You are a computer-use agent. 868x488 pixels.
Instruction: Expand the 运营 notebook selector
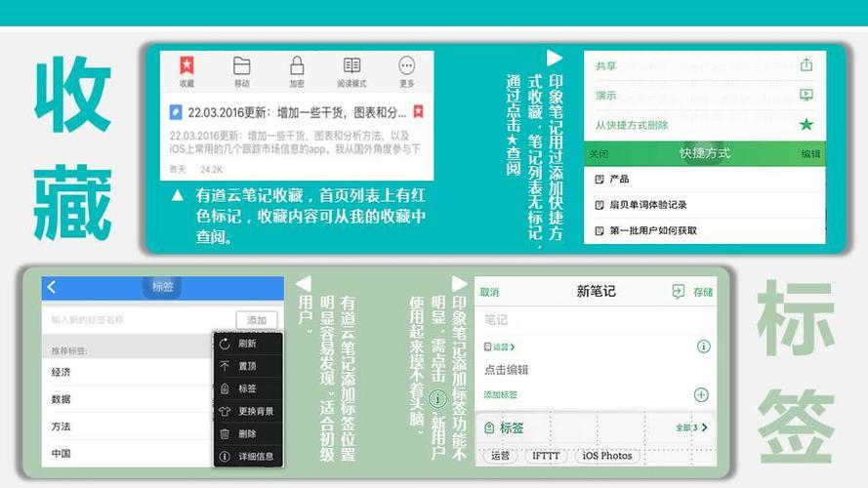[x=499, y=346]
